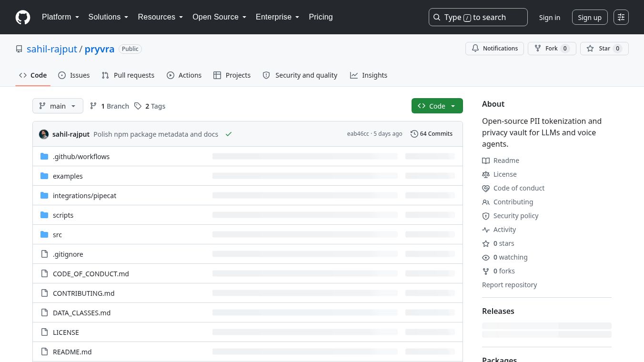The image size is (644, 362).
Task: Switch to the Issues tab
Action: point(74,75)
